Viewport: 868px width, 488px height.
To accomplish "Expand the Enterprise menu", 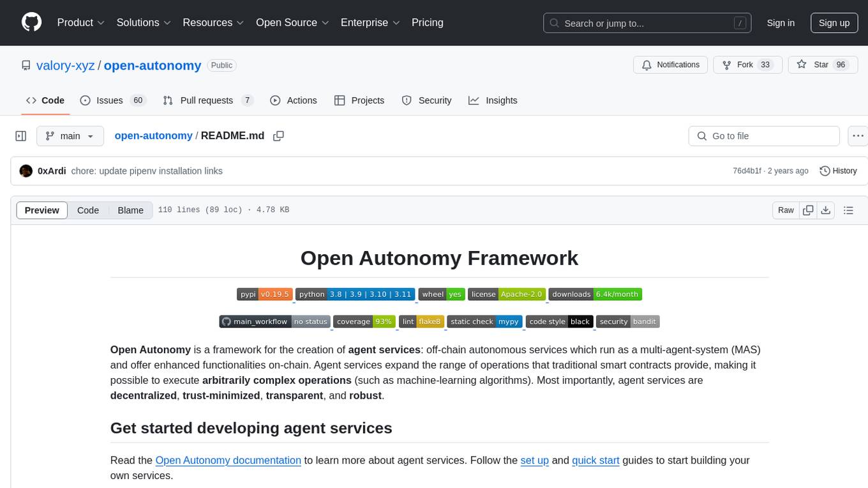I will pos(370,22).
